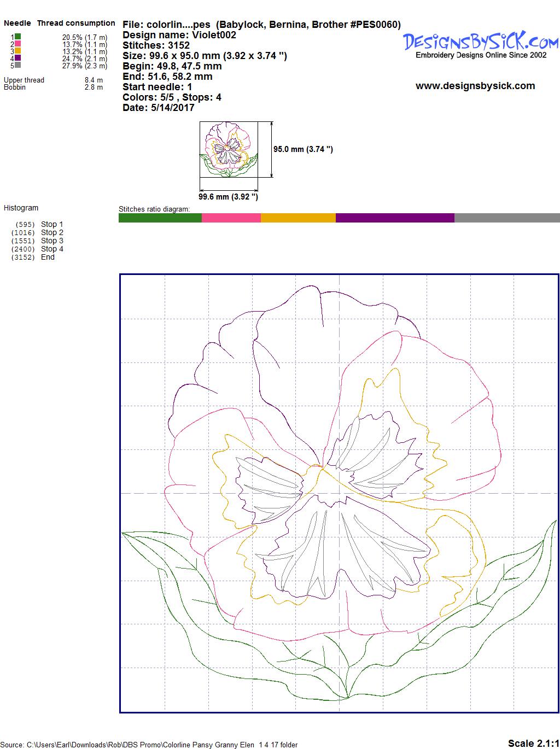Image resolution: width=560 pixels, height=749 pixels.
Task: Pick the orange needle 3 color swatch
Action: tap(18, 51)
